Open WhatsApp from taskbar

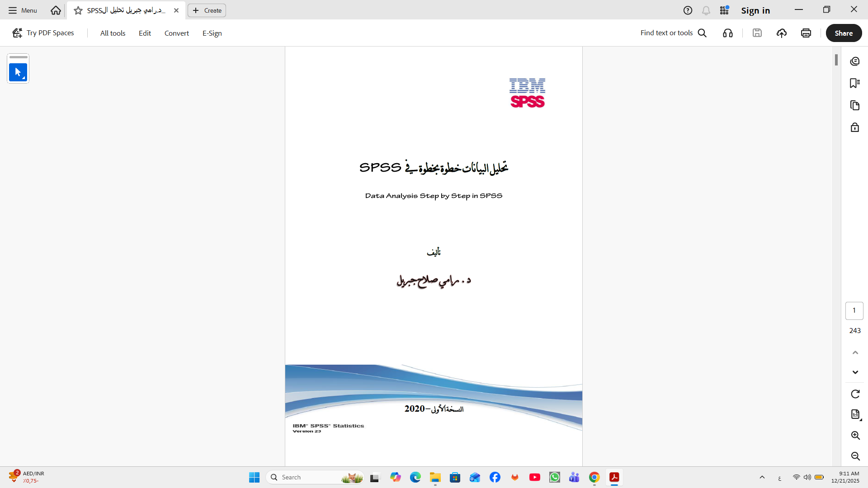(555, 477)
